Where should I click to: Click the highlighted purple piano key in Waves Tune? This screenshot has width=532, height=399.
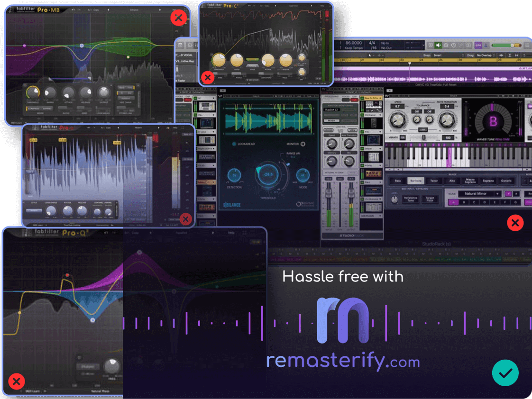(449, 157)
